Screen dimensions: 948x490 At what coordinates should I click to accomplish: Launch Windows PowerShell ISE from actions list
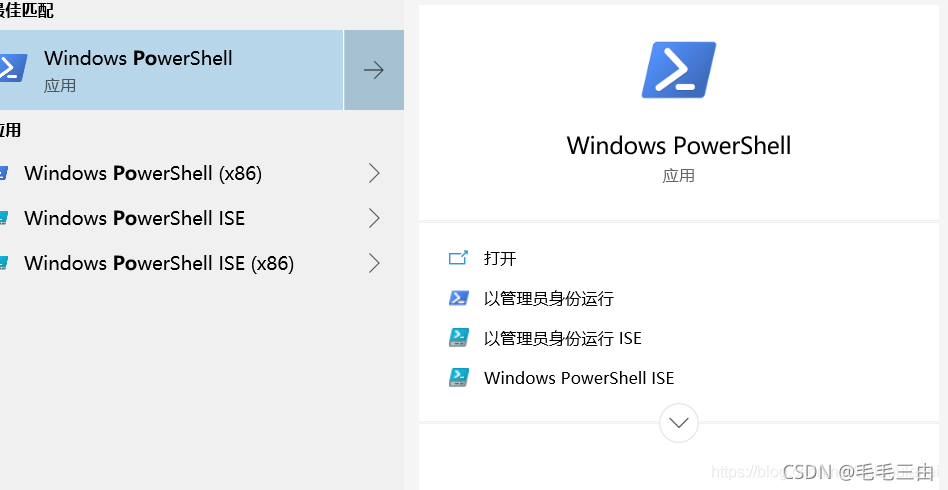[x=579, y=378]
